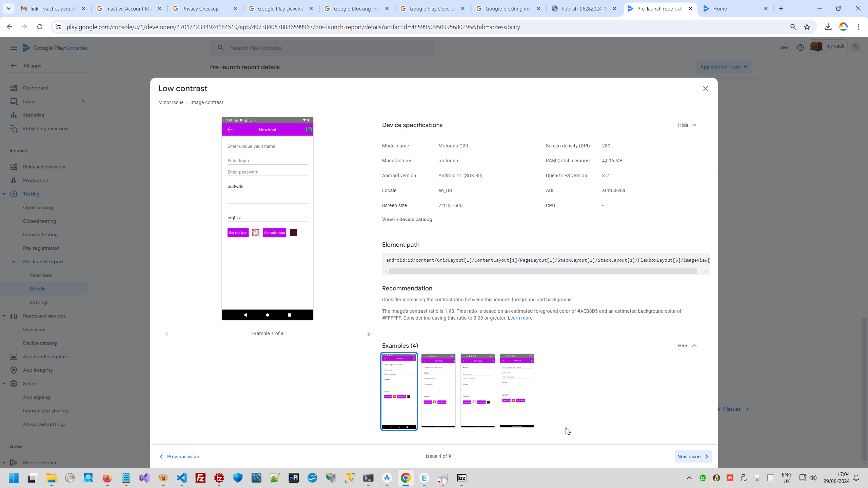Image resolution: width=868 pixels, height=488 pixels.
Task: Click the hamburger menu icon
Action: pyautogui.click(x=14, y=48)
